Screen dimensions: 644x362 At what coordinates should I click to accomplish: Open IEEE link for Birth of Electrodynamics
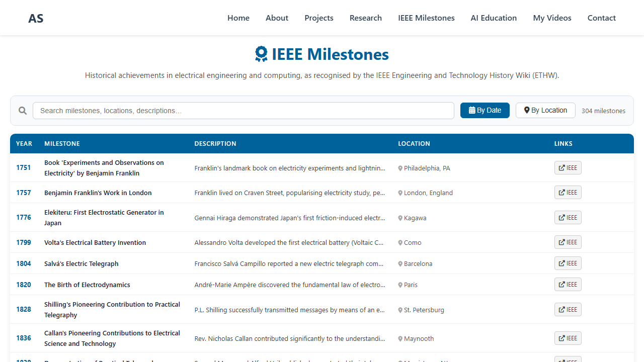point(568,285)
